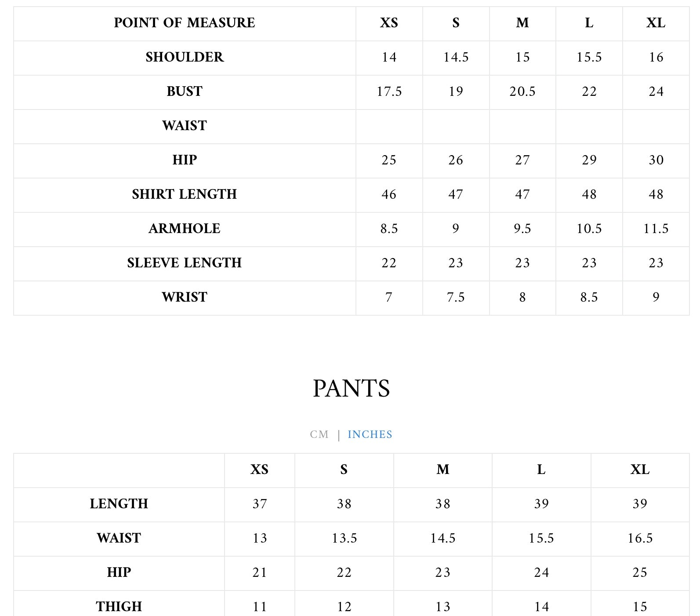Click the SLEEVE LENGTH row label
Viewport: 700px width, 616px height.
click(185, 263)
